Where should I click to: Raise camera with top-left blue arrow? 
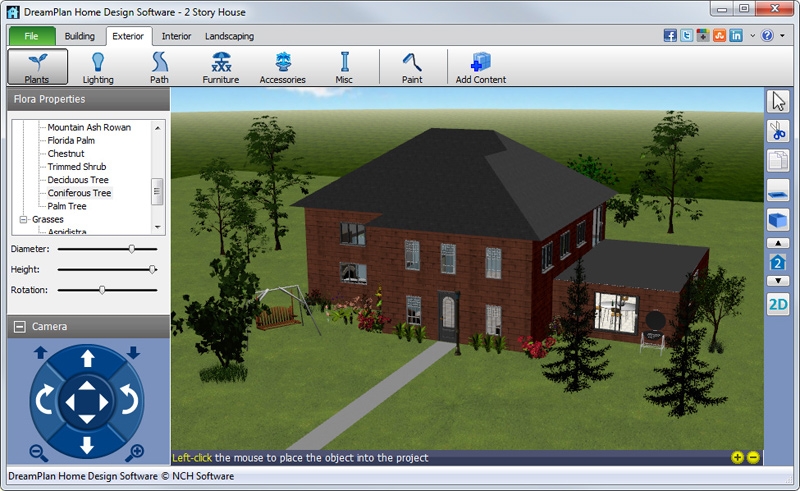[40, 353]
